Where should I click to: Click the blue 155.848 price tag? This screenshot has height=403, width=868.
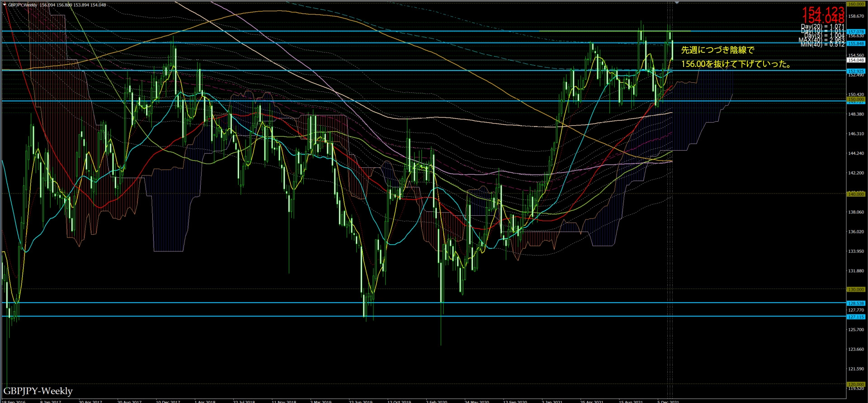(x=856, y=43)
